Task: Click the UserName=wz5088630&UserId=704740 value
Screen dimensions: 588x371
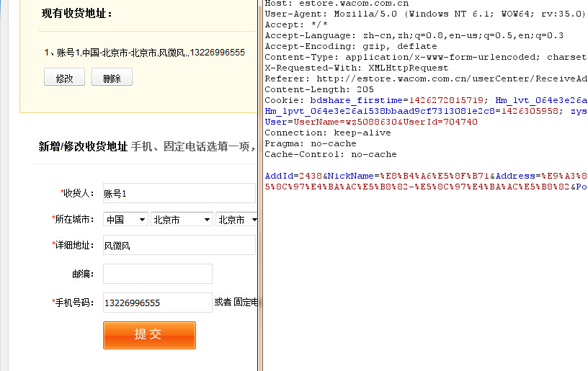Action: pyautogui.click(x=386, y=122)
